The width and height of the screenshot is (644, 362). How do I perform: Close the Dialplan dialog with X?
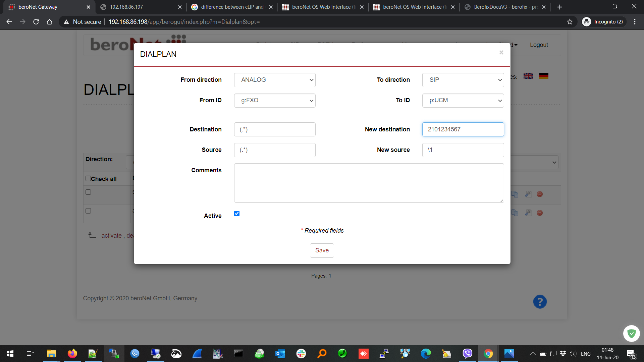point(501,52)
